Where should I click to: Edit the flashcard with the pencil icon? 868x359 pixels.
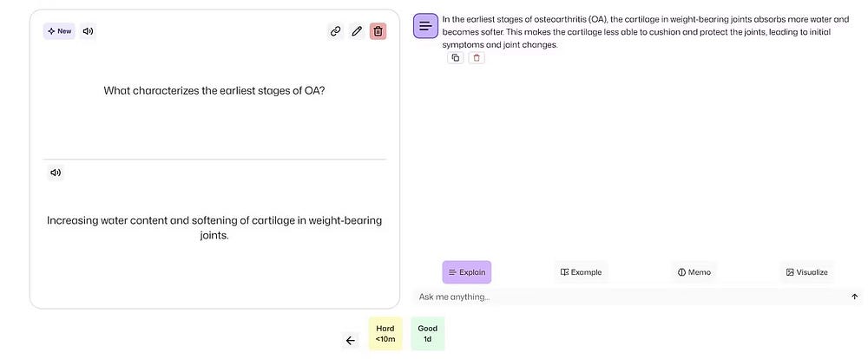coord(357,31)
